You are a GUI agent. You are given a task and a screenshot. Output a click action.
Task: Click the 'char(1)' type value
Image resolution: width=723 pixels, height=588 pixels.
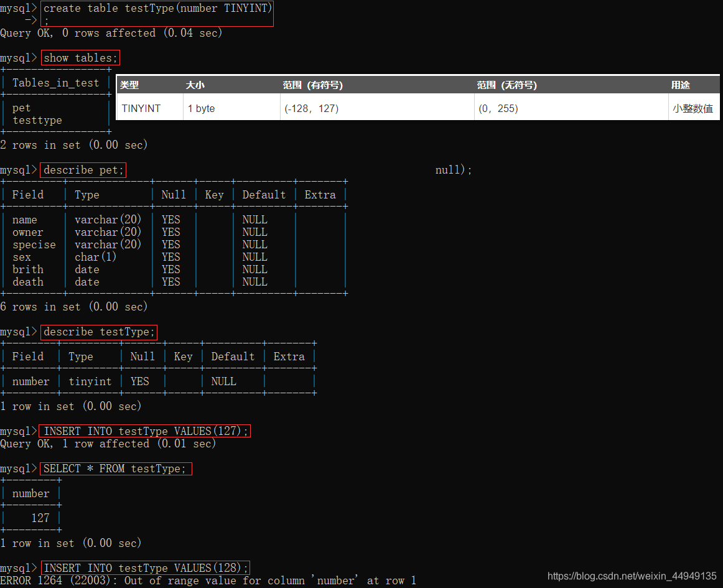coord(95,257)
